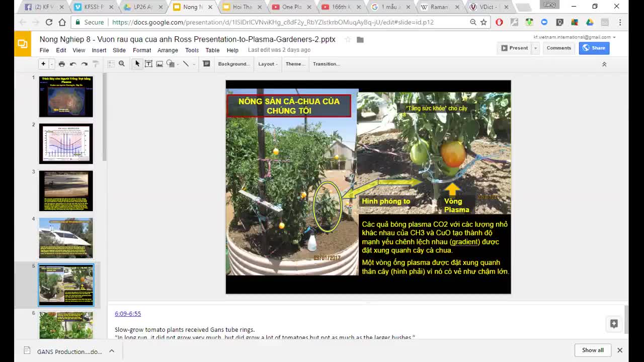Open the Format menu
Screen dimensions: 644x362
pos(142,50)
